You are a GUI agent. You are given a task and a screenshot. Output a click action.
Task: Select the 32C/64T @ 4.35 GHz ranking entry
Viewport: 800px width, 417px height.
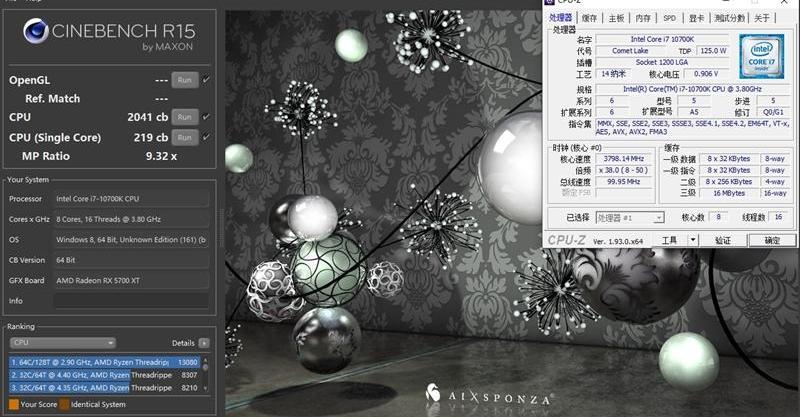[x=104, y=387]
